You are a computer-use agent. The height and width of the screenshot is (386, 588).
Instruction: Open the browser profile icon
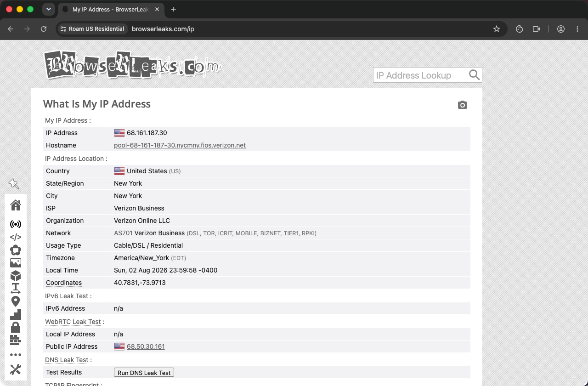click(x=561, y=29)
